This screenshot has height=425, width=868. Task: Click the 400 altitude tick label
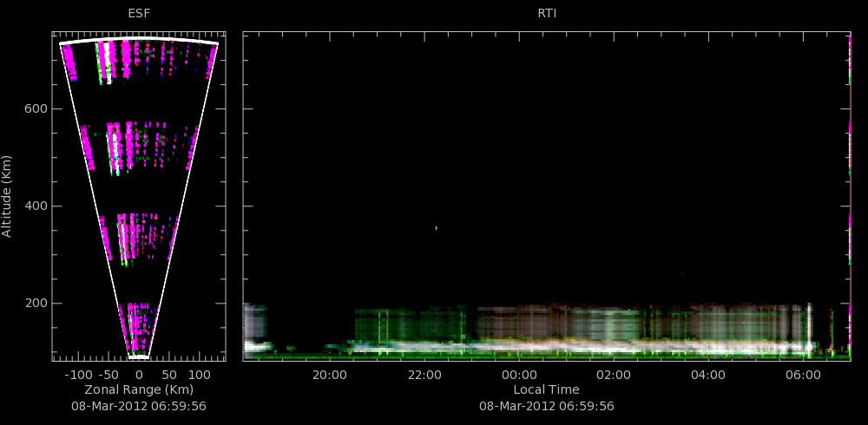tap(35, 206)
